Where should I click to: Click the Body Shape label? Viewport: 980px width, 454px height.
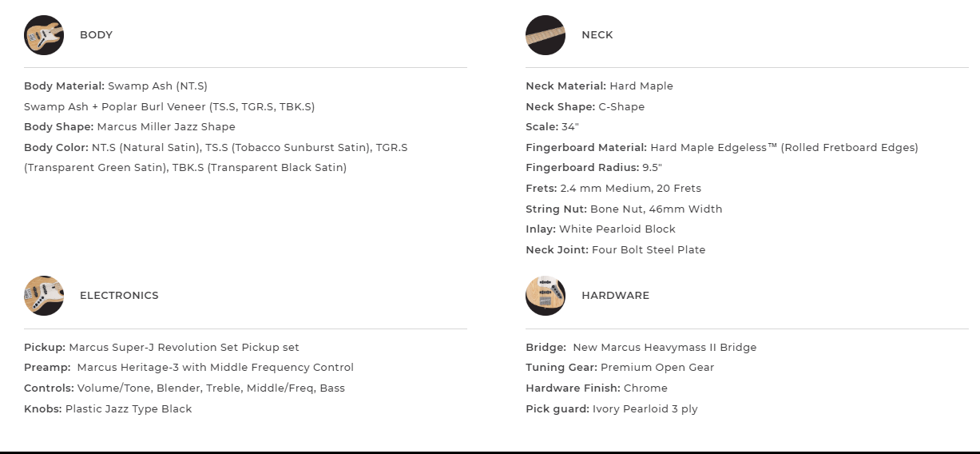point(58,127)
